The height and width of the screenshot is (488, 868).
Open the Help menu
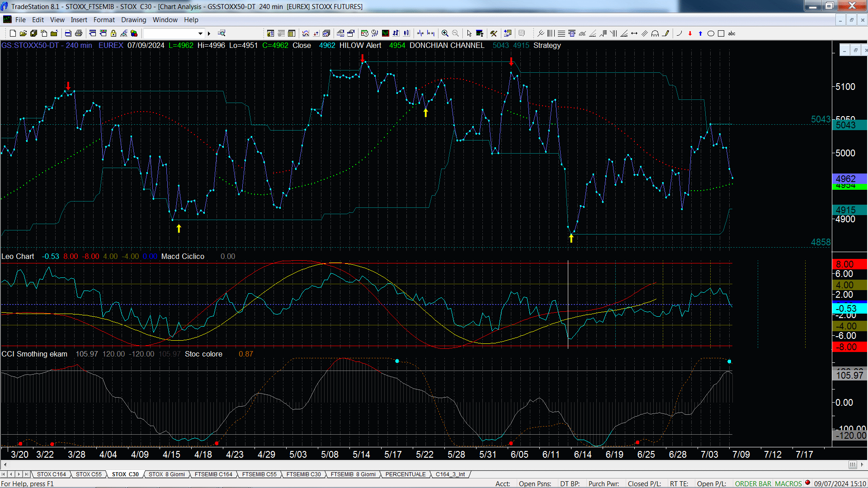click(x=191, y=20)
